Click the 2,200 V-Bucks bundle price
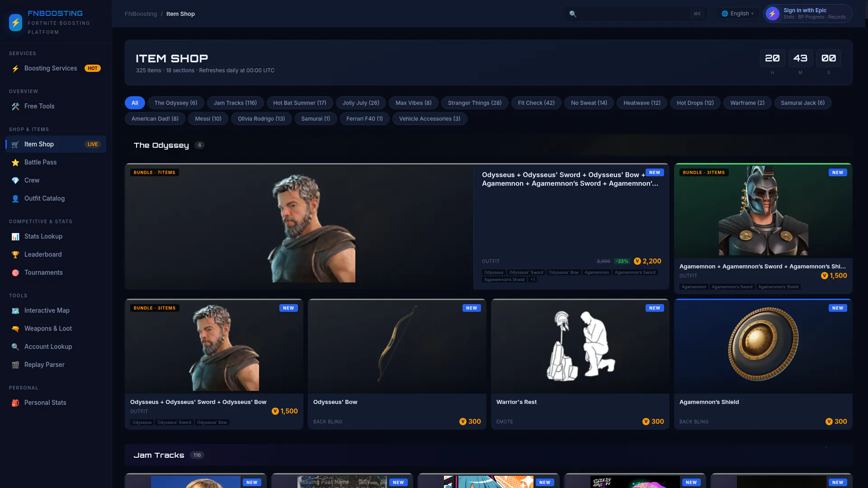Image resolution: width=868 pixels, height=488 pixels. 647,261
